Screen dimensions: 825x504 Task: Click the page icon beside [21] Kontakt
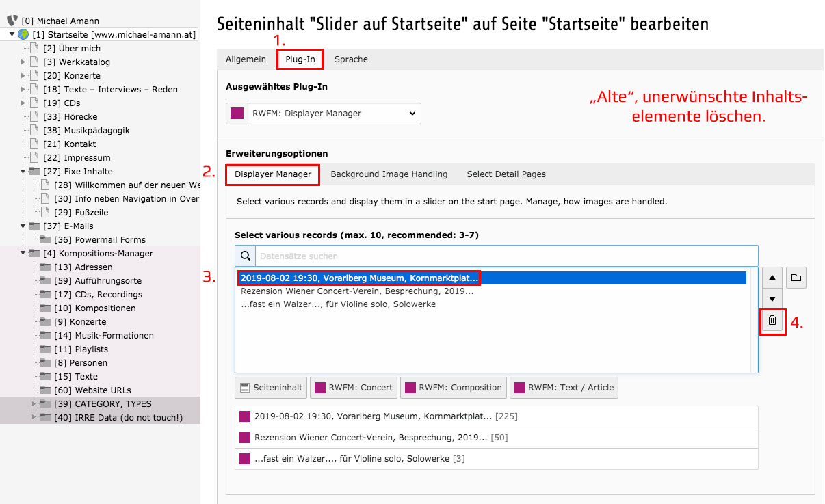point(34,144)
